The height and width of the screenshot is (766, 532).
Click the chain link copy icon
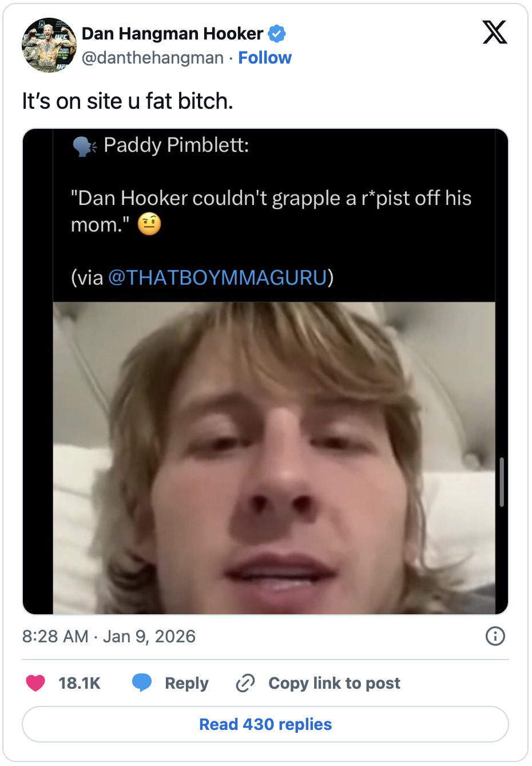245,683
